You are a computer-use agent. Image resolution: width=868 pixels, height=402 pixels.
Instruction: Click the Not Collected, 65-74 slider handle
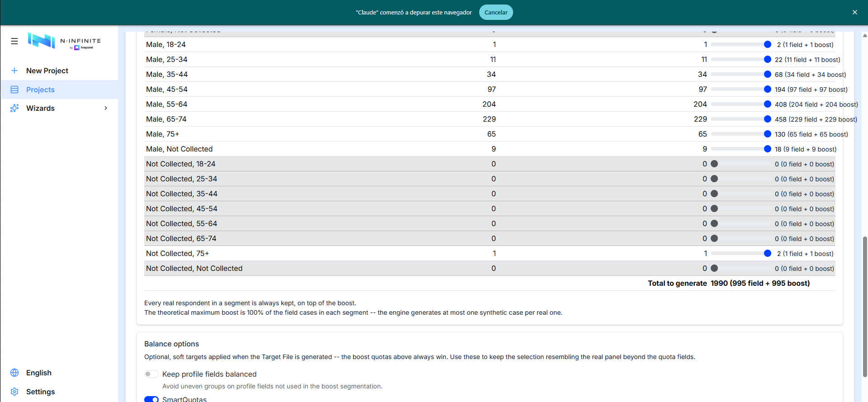click(714, 238)
